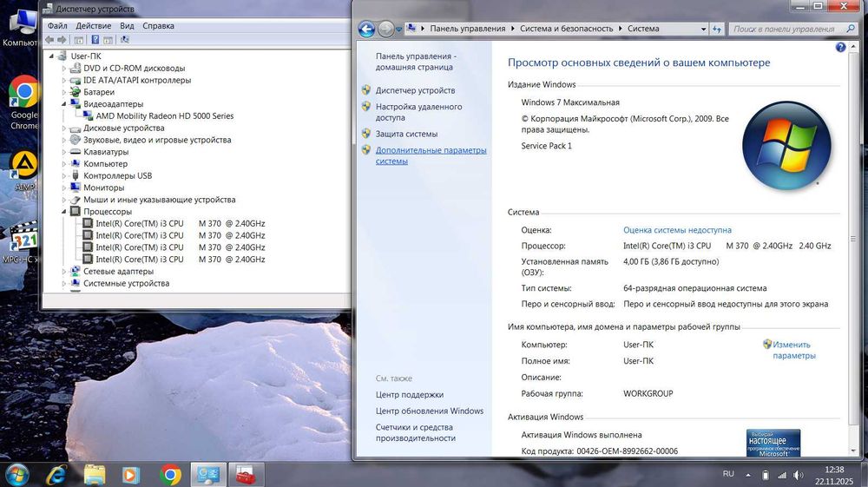
Task: Click Панель управления breadcrumb in address bar
Action: coord(468,29)
